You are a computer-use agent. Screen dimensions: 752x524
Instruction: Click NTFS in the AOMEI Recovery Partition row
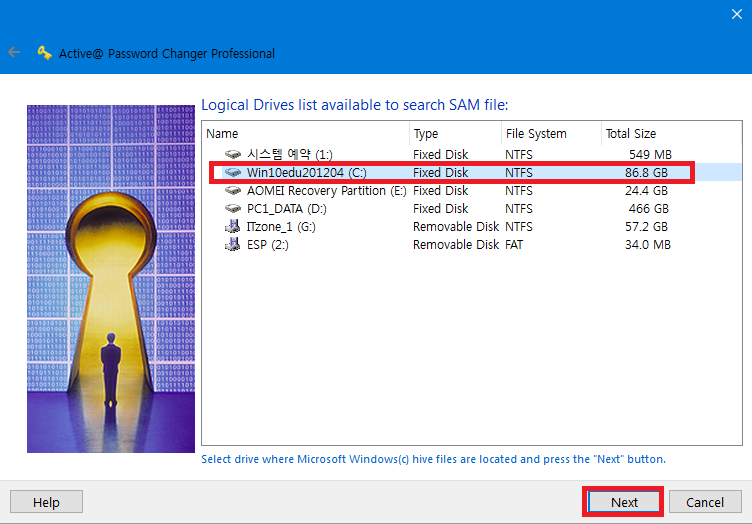point(519,191)
